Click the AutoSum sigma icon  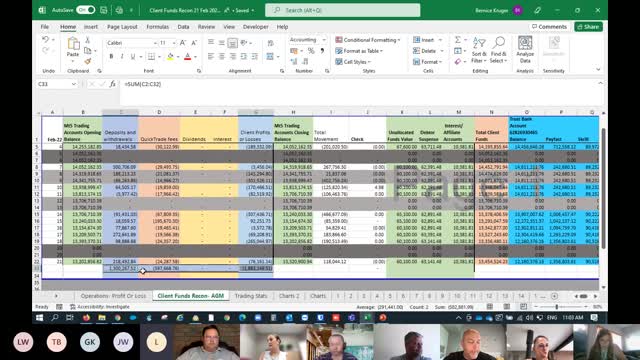point(458,40)
